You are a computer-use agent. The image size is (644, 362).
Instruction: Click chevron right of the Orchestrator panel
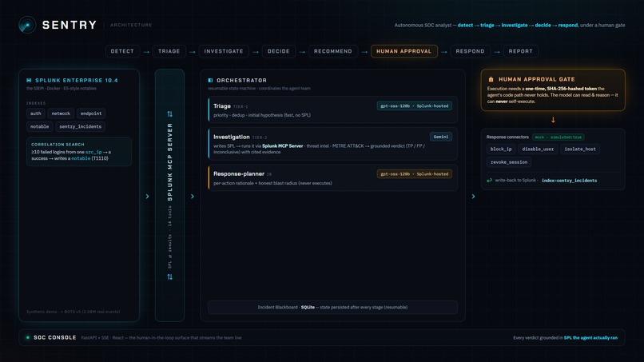pos(473,197)
